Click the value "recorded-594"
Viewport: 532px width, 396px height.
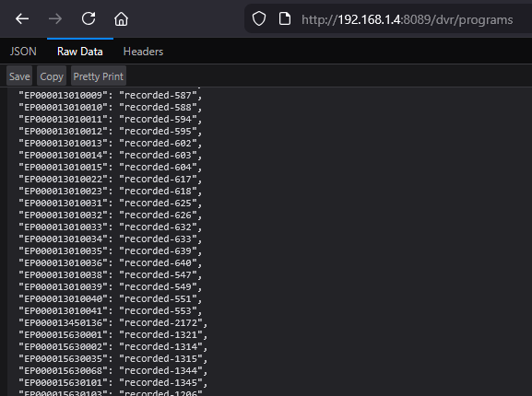pos(158,119)
